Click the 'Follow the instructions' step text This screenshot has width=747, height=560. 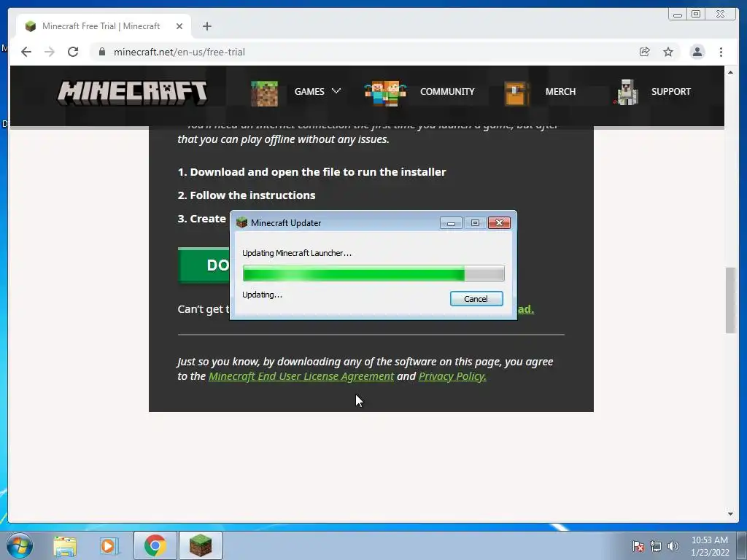click(x=247, y=195)
